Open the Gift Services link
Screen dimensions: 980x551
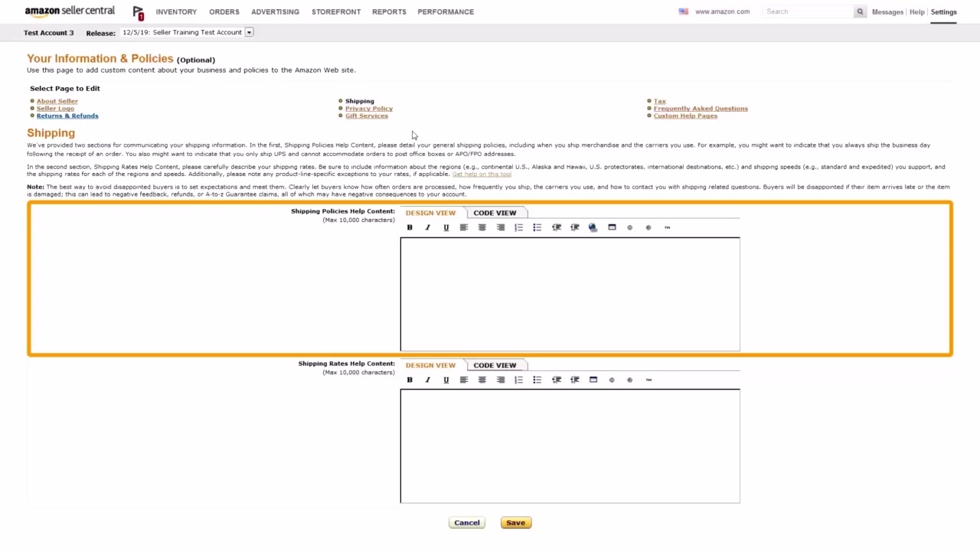[x=367, y=116]
